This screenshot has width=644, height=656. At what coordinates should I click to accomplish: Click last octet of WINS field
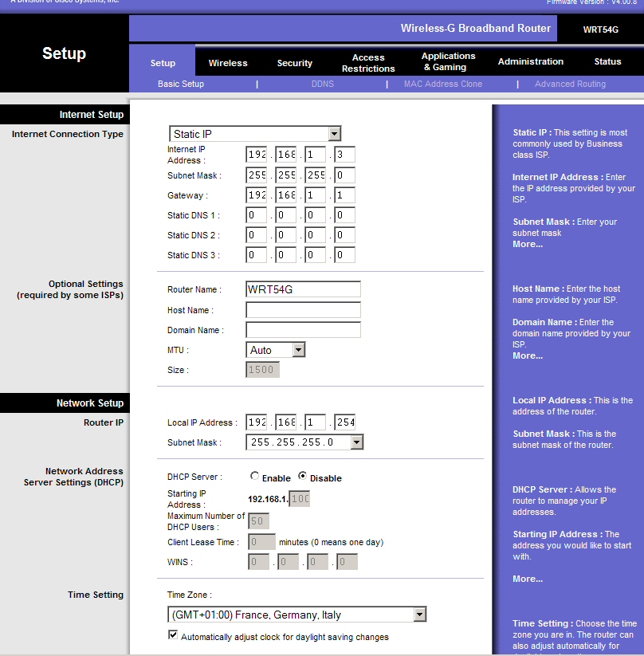click(x=348, y=562)
